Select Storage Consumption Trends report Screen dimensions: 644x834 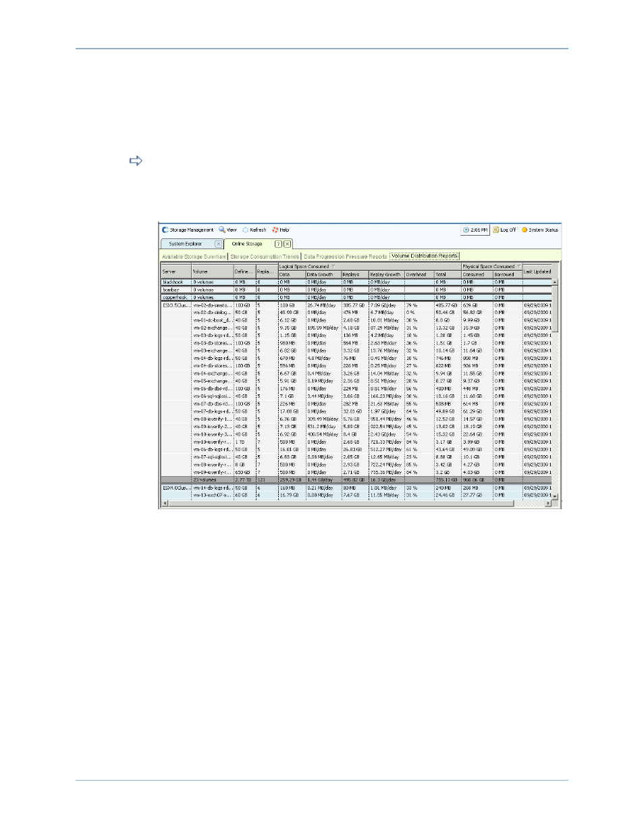265,257
